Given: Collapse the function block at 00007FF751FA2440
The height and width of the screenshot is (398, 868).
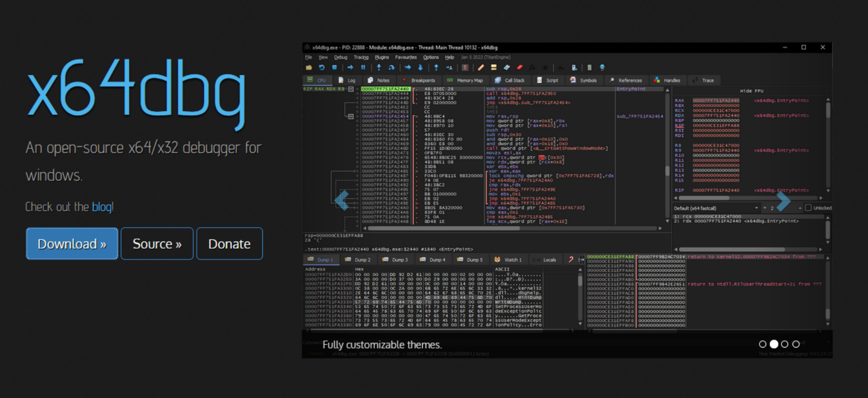Looking at the screenshot, I should click(x=351, y=89).
